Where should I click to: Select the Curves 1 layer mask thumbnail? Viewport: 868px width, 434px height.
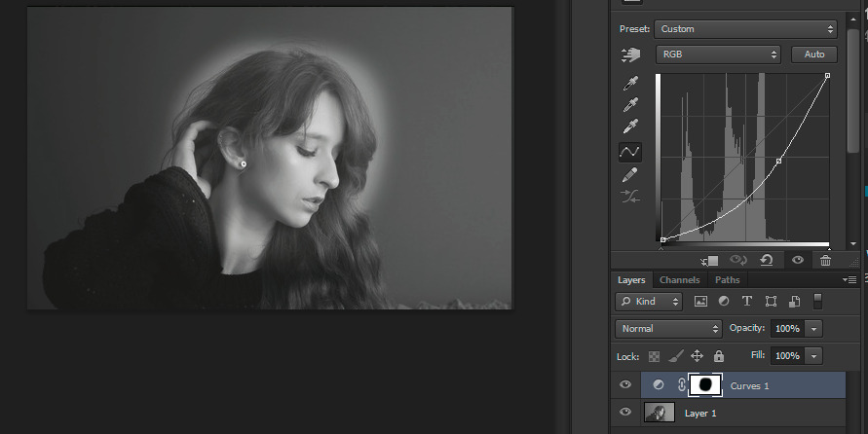click(706, 385)
